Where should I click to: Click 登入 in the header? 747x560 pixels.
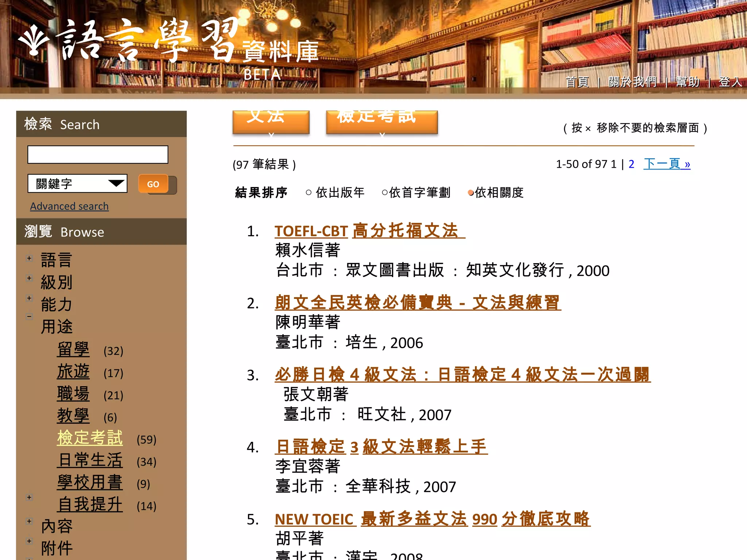coord(730,82)
